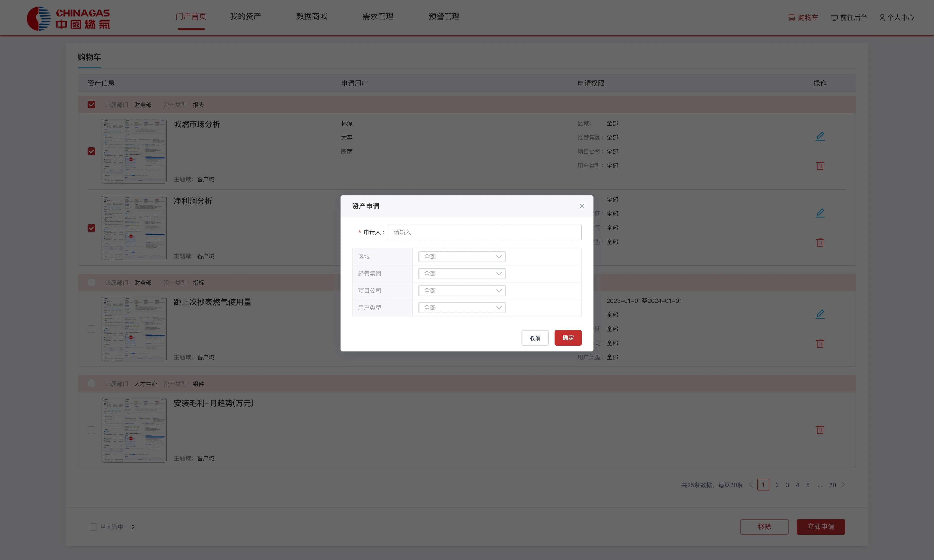Click the red 确定 button
This screenshot has width=934, height=560.
568,338
